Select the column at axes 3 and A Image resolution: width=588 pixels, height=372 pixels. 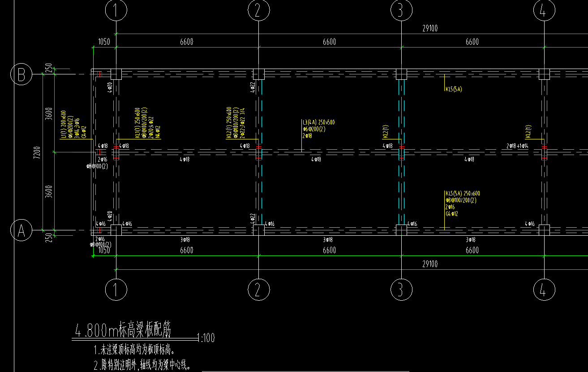[401, 230]
